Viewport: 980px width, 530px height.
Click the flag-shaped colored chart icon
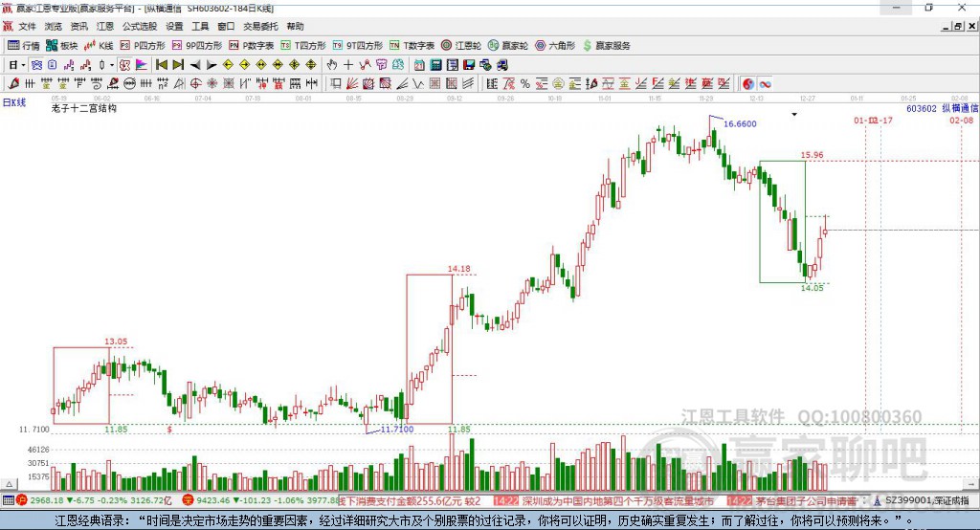coord(142,65)
